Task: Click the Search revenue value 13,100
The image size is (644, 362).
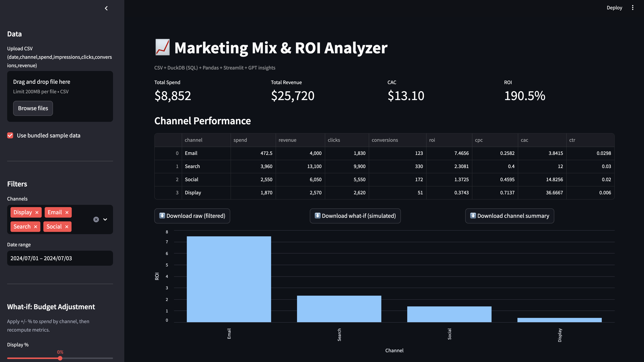Action: point(300,167)
